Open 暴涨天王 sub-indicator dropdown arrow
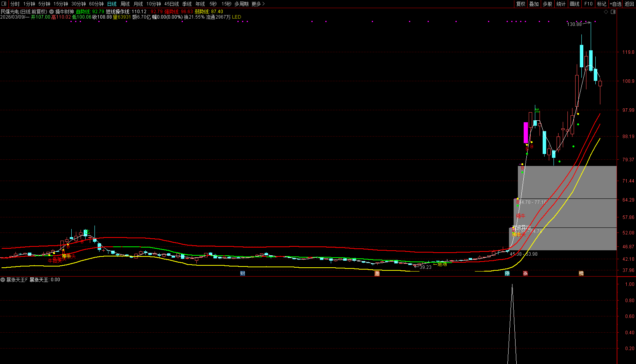Viewport: 636px width, 364px height. [3, 280]
